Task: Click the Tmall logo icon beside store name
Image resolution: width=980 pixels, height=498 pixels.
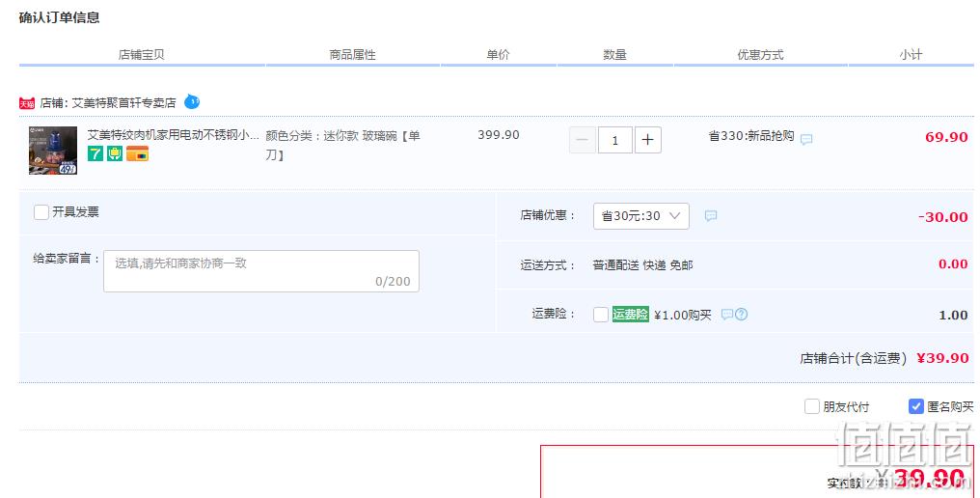Action: tap(27, 103)
